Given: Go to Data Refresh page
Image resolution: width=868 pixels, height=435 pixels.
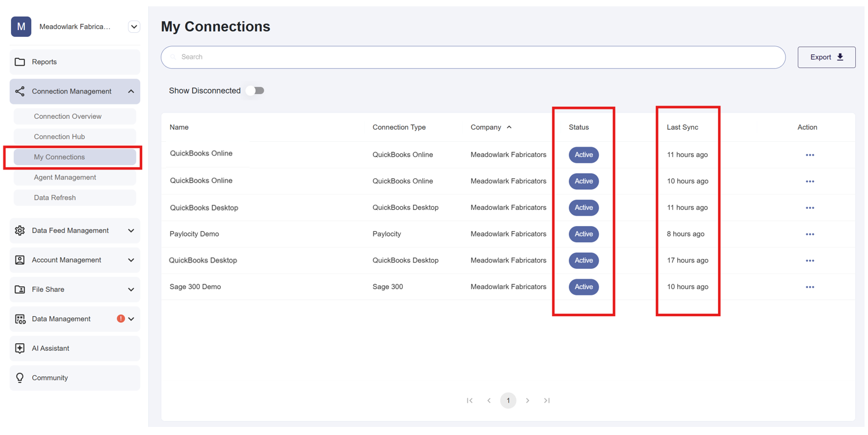Looking at the screenshot, I should pyautogui.click(x=55, y=197).
